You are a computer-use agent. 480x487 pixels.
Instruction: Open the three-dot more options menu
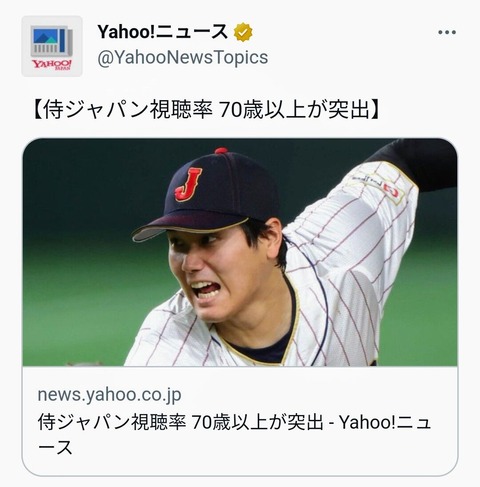click(x=447, y=32)
